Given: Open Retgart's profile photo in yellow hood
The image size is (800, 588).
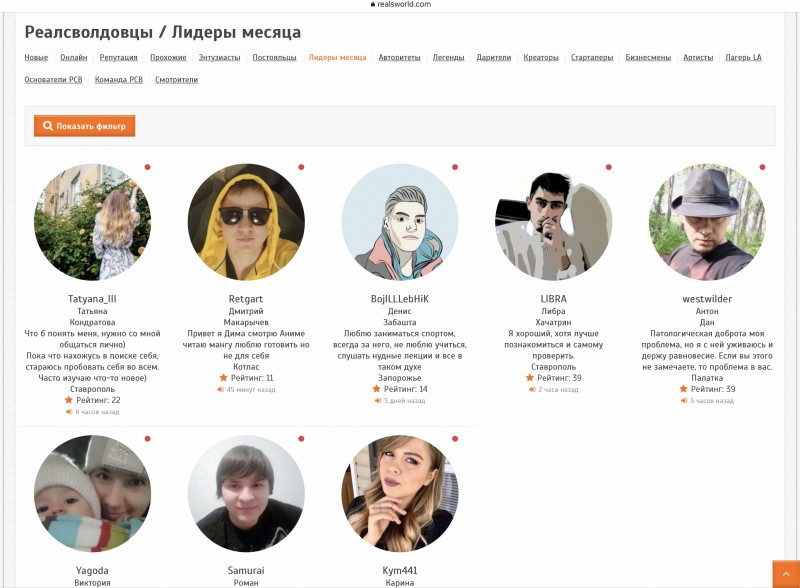Looking at the screenshot, I should (x=246, y=222).
